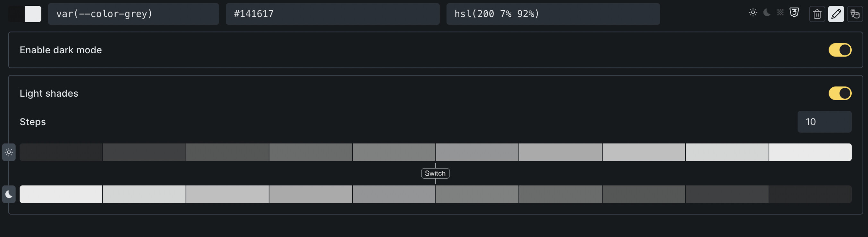Select the lightest shade in the sun row
This screenshot has width=868, height=237.
coord(810,153)
